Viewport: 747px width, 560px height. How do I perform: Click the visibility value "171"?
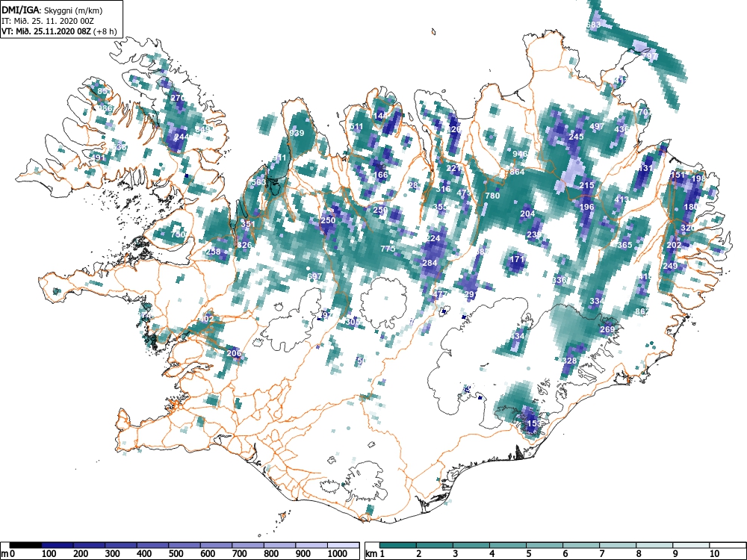[x=518, y=260]
